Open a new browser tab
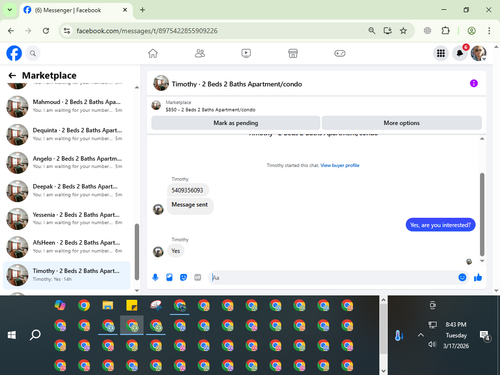This screenshot has height=375, width=500. point(142,10)
